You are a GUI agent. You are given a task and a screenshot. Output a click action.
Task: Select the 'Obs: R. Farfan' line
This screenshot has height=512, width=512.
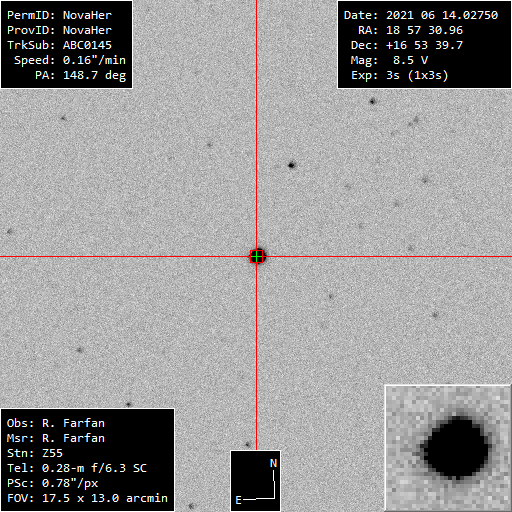click(x=56, y=423)
